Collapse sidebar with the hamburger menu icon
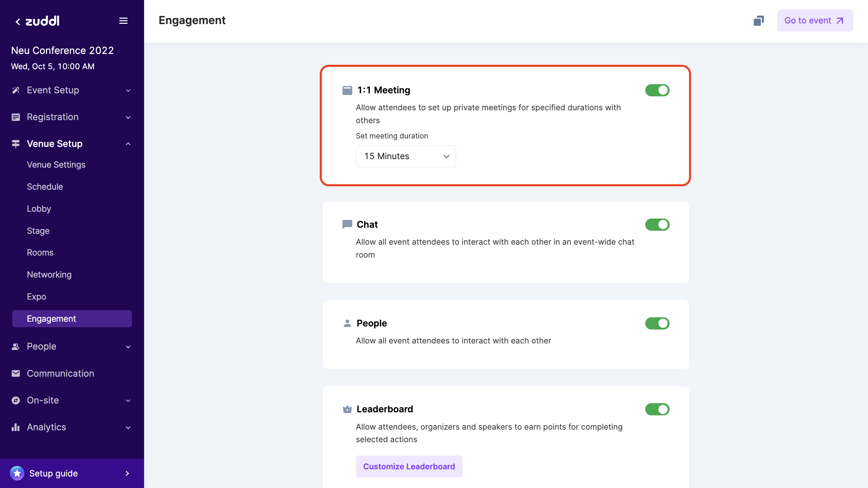 [x=123, y=21]
